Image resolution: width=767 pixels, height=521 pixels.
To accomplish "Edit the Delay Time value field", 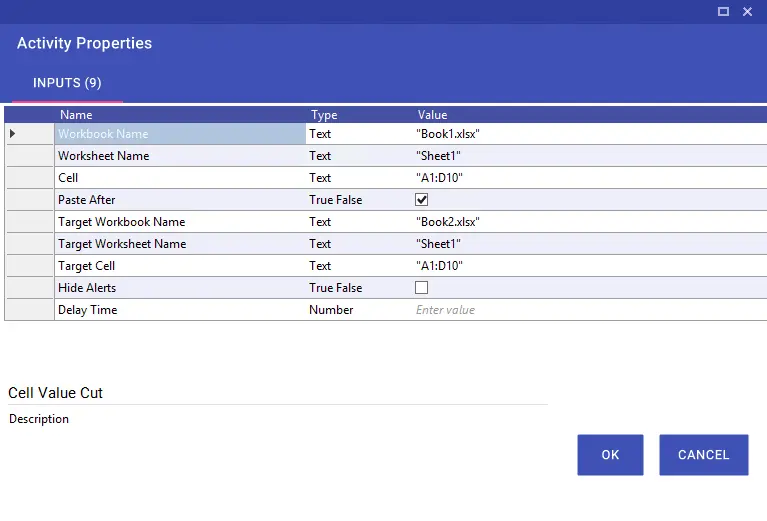I will click(590, 310).
